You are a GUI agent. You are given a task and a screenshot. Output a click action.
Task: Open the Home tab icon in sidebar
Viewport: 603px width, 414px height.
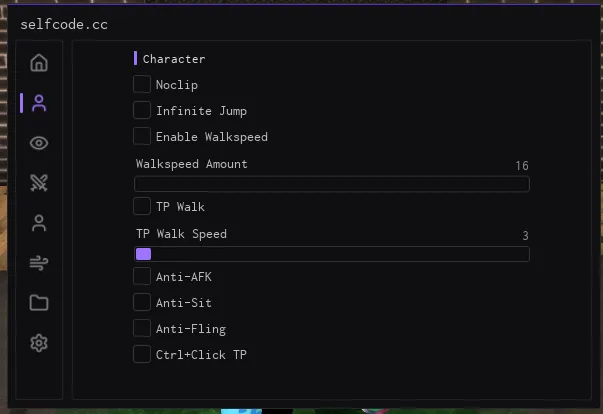[x=39, y=63]
